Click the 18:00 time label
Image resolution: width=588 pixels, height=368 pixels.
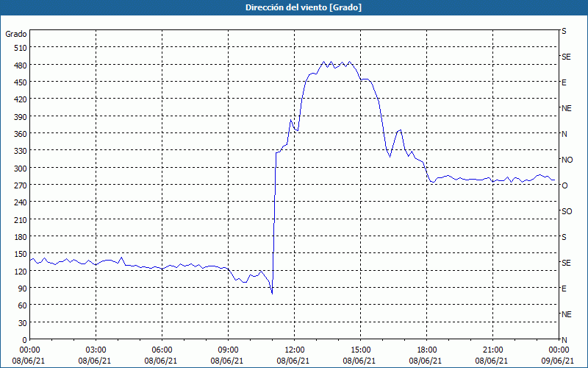427,350
